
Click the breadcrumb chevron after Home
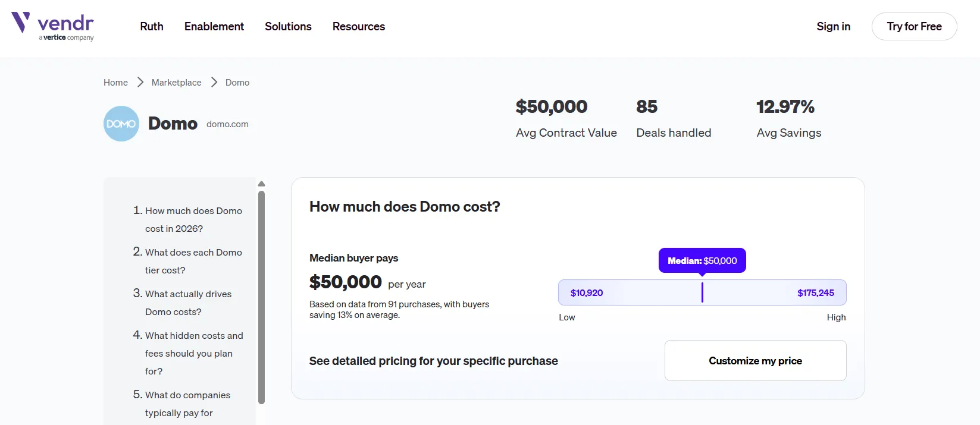(x=140, y=82)
